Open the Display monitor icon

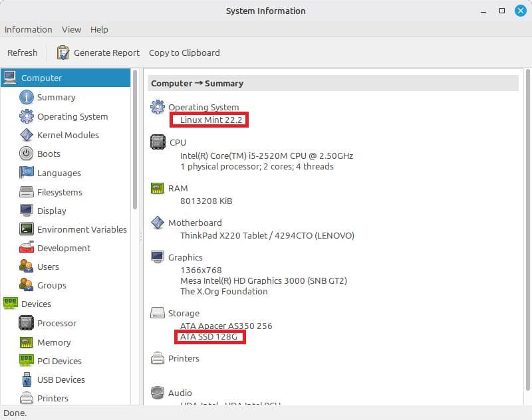[26, 211]
